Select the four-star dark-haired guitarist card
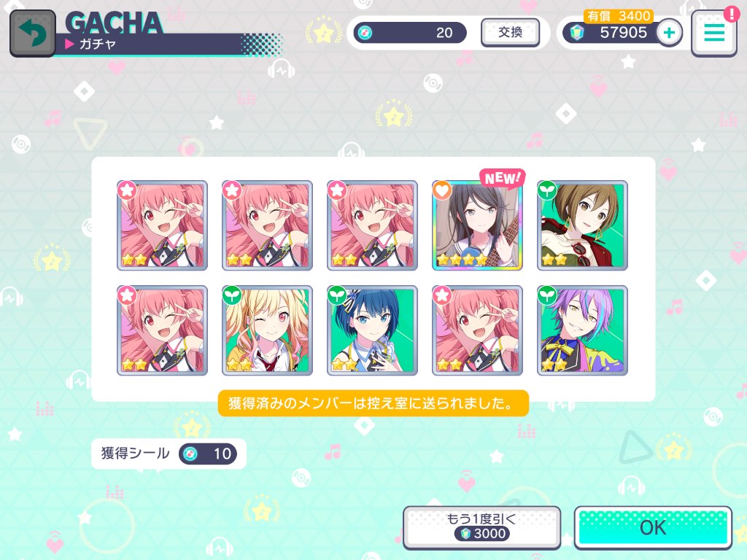The image size is (747, 560). [477, 225]
